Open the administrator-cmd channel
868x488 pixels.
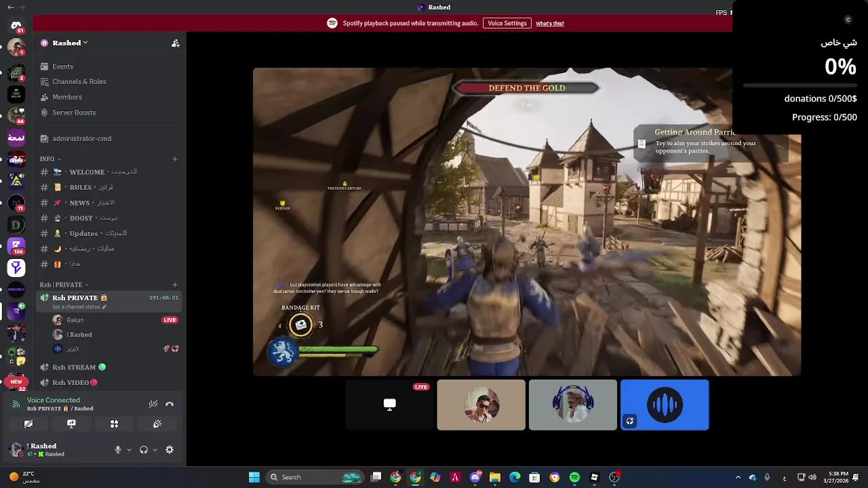click(x=109, y=138)
